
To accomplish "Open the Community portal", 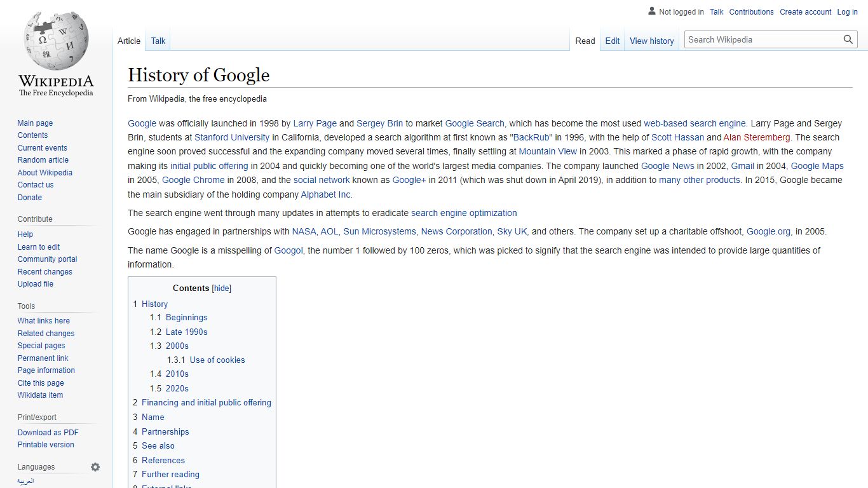I will (48, 259).
